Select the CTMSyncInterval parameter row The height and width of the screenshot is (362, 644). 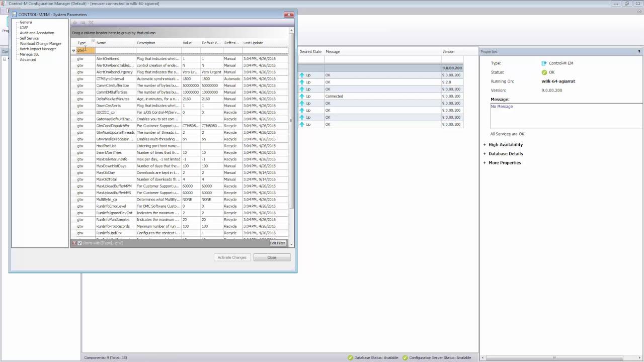[x=180, y=79]
